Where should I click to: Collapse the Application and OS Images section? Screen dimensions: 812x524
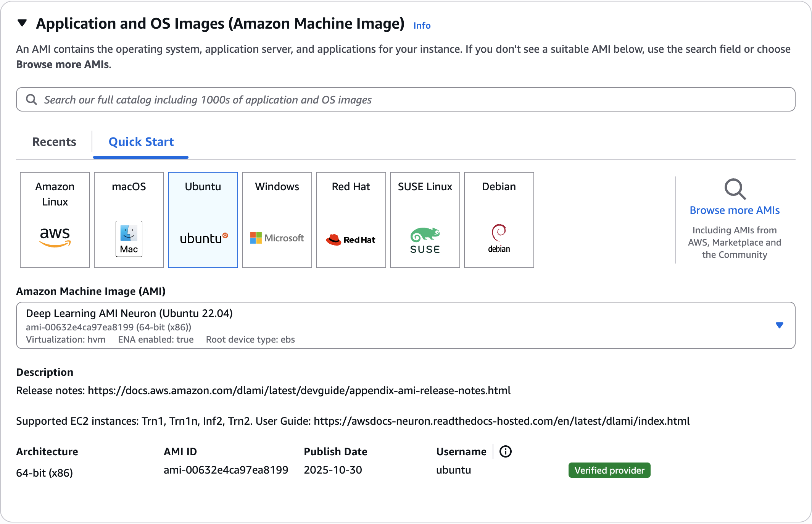tap(22, 24)
